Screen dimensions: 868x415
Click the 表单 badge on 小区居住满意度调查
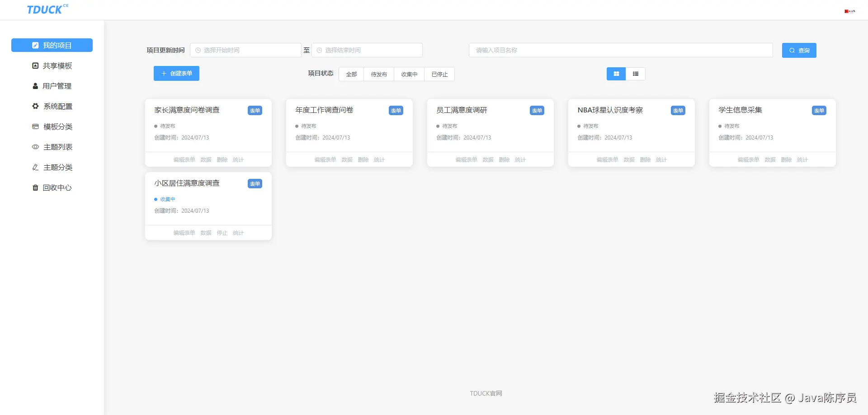point(255,184)
